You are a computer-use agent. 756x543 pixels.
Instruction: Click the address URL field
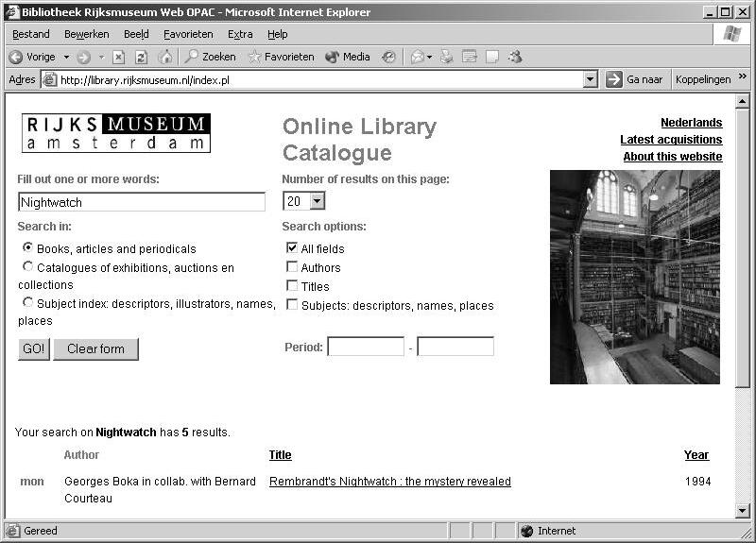coord(320,79)
